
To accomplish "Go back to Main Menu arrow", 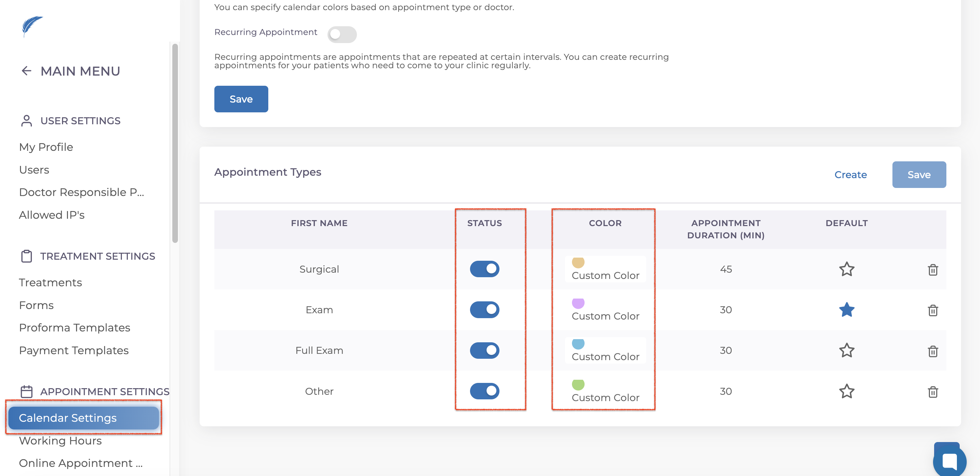I will point(26,71).
